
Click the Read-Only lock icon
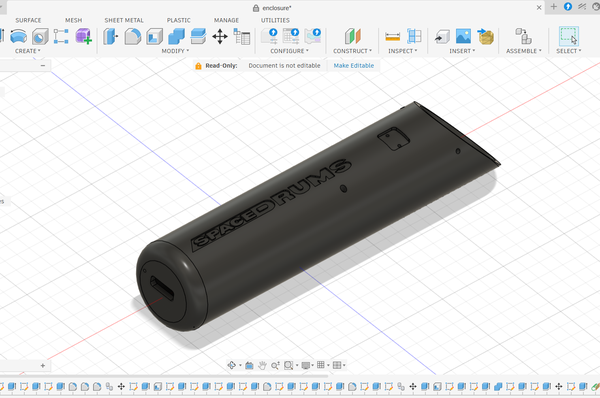(198, 66)
